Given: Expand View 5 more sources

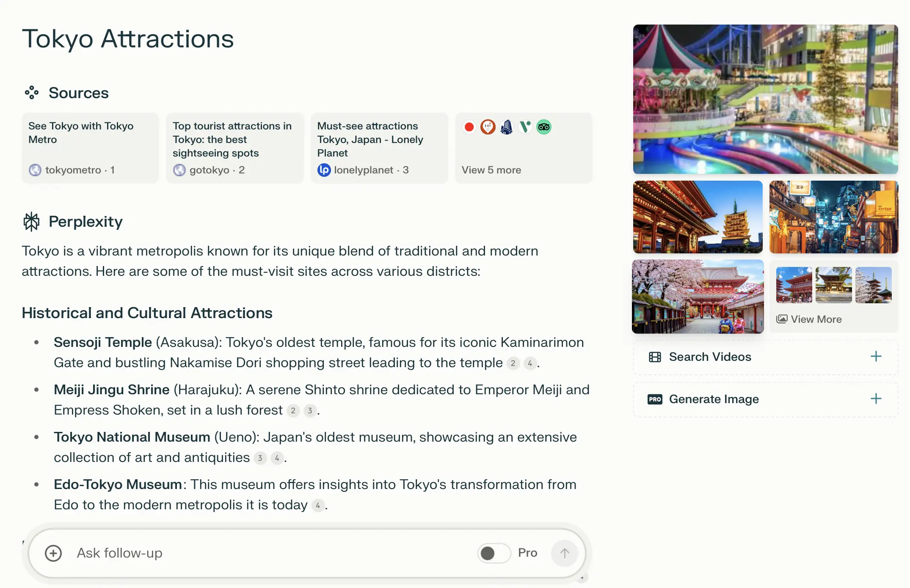Looking at the screenshot, I should click(x=492, y=170).
